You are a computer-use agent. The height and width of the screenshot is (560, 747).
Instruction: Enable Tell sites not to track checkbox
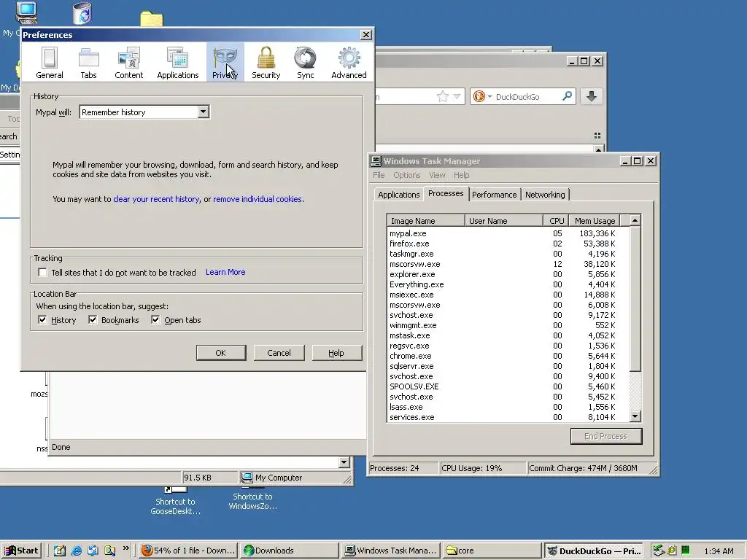coord(43,273)
